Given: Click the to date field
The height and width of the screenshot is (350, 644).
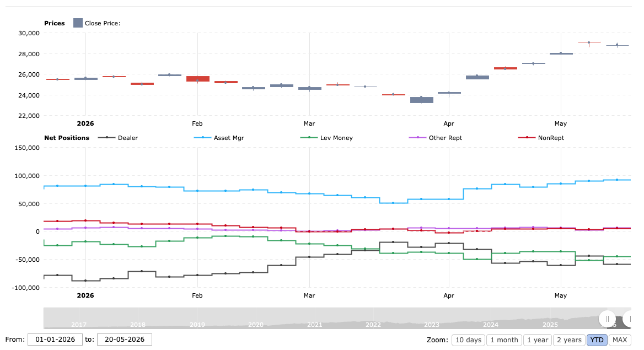Looking at the screenshot, I should [125, 340].
